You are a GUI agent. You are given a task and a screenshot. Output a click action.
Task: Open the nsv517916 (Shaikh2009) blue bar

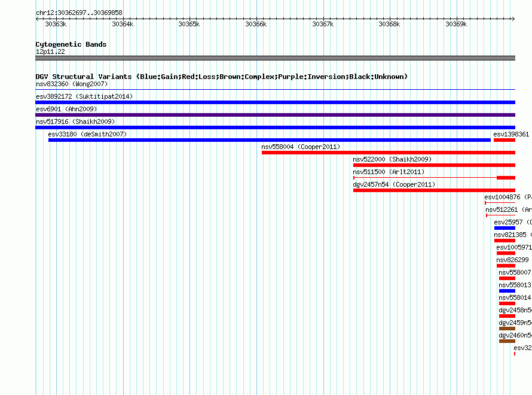click(275, 127)
